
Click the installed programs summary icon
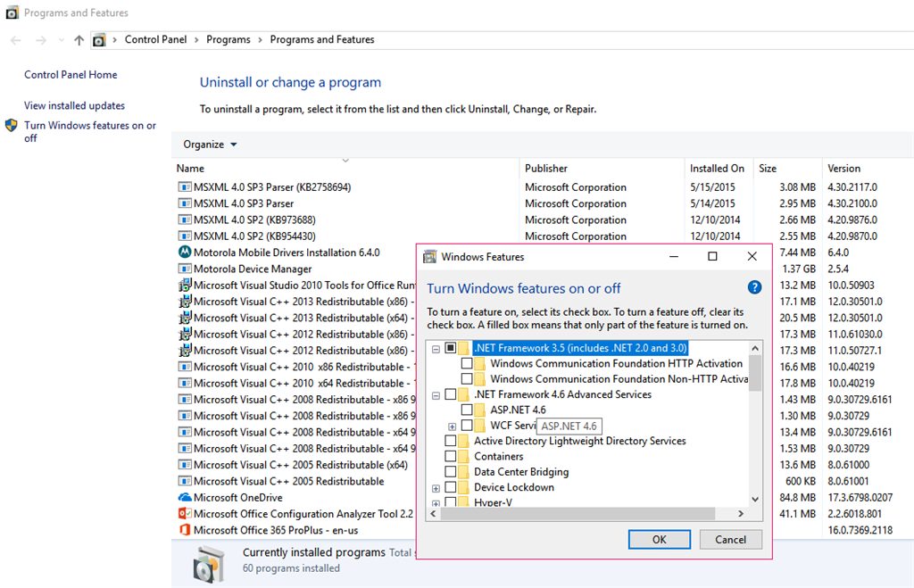click(x=208, y=564)
